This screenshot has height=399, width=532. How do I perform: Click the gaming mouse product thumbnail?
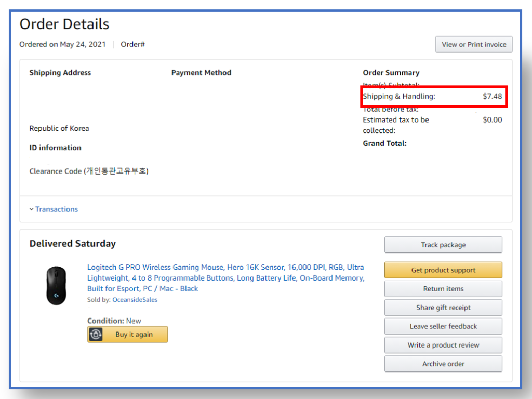(x=56, y=285)
